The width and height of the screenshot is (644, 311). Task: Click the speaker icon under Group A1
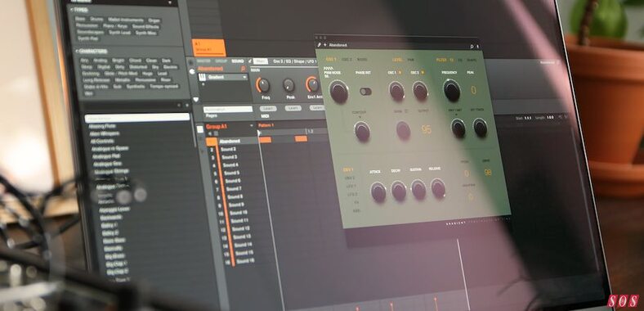(210, 133)
